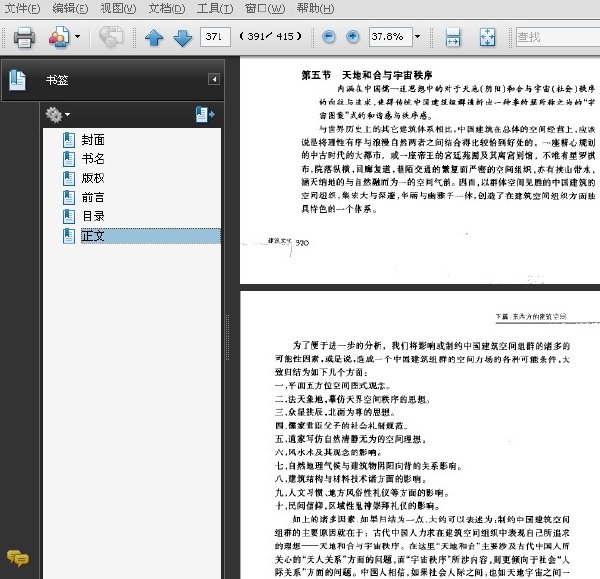This screenshot has height=579, width=600.
Task: Go to next page with the down arrow
Action: (183, 38)
